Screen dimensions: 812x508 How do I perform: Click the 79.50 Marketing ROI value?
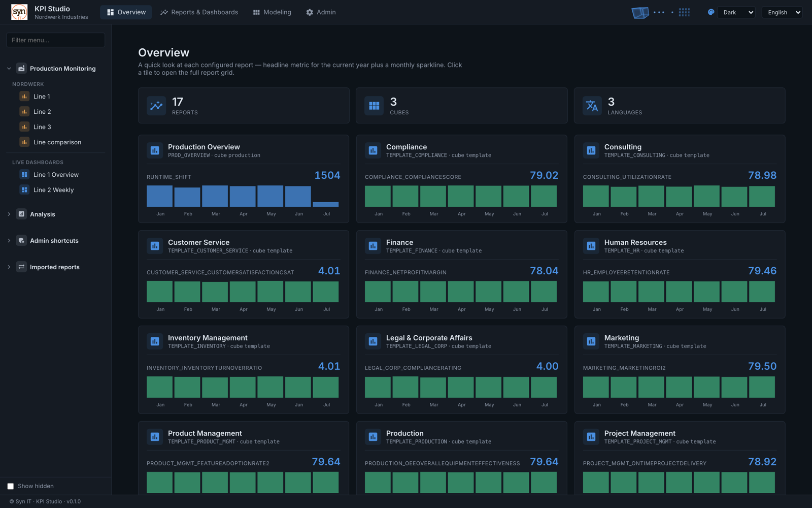click(x=762, y=366)
